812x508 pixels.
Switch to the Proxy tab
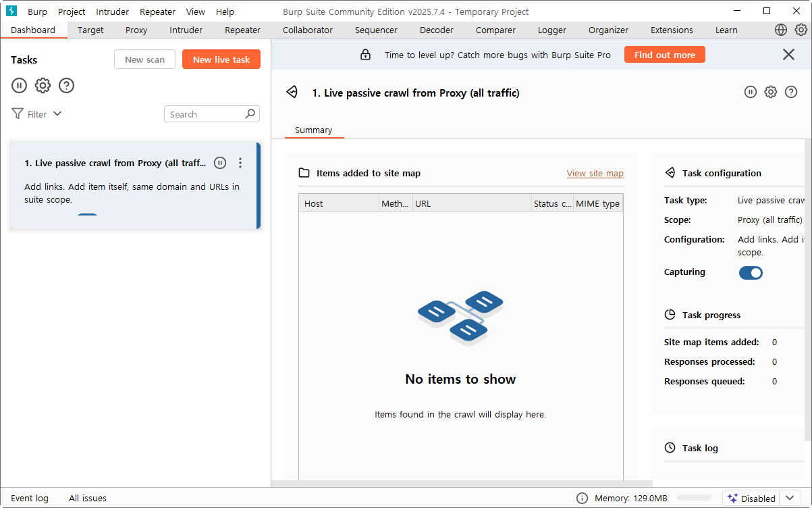coord(136,30)
